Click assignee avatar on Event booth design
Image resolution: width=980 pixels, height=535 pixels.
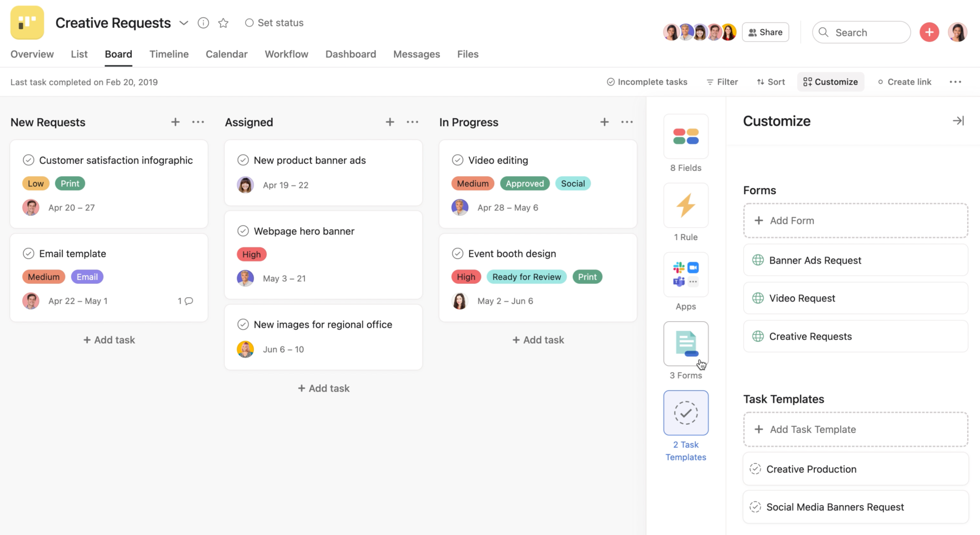tap(459, 301)
